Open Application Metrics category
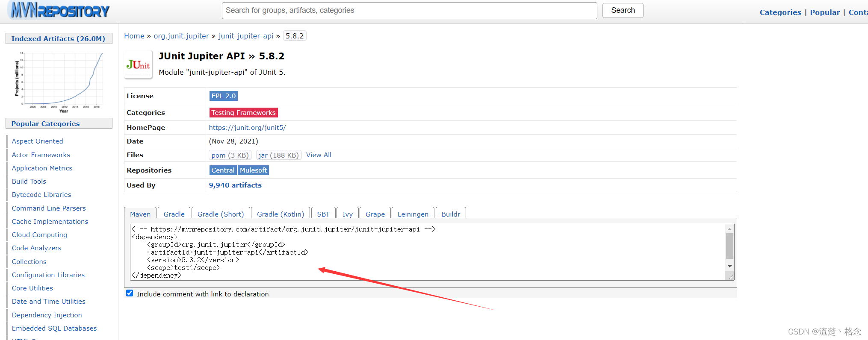Viewport: 868px width, 340px height. point(42,168)
